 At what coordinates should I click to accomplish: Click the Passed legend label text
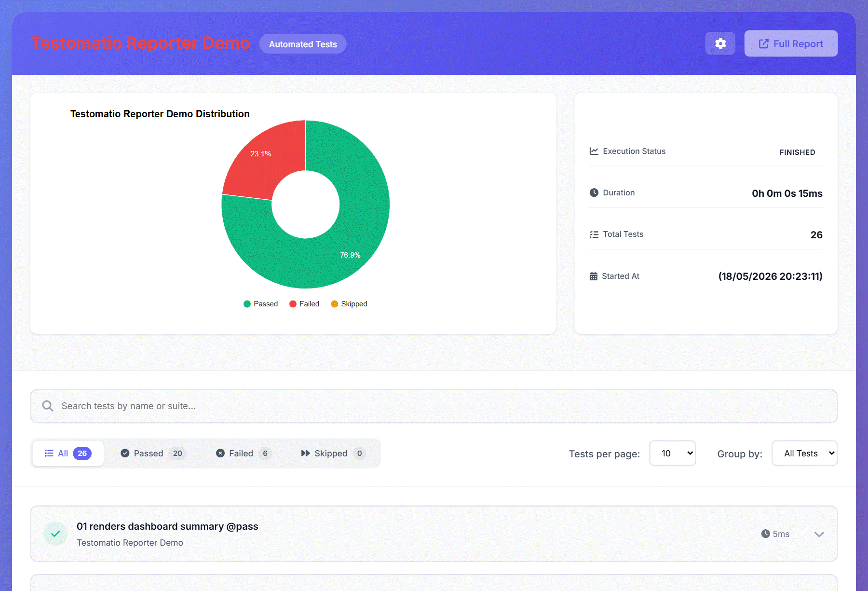click(266, 304)
